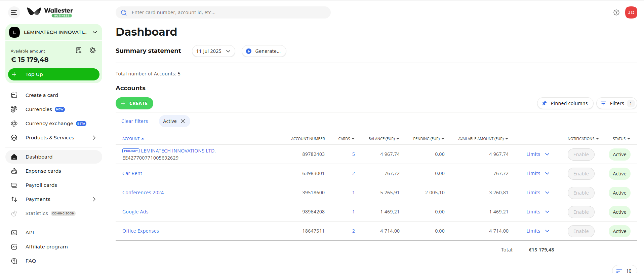Open the Pinned columns settings
This screenshot has width=644, height=273.
[565, 103]
